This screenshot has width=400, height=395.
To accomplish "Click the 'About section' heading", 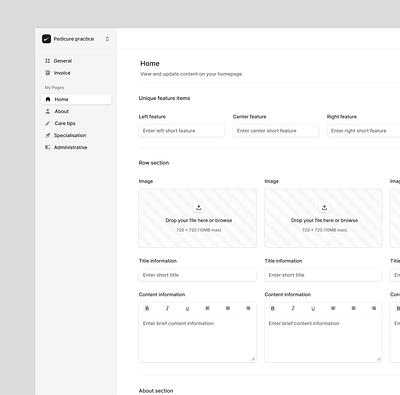I will (x=156, y=391).
